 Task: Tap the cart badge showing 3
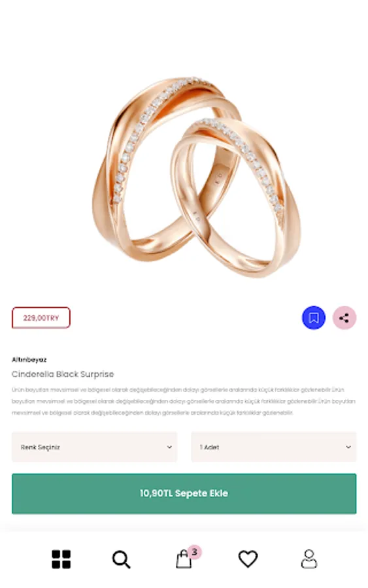(x=194, y=552)
